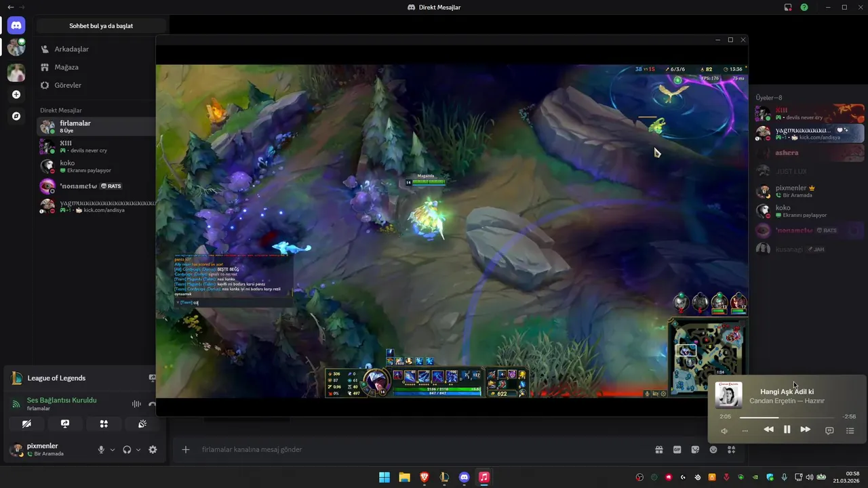This screenshot has width=868, height=488.
Task: Click pixmenler user profile panel
Action: pos(47,449)
